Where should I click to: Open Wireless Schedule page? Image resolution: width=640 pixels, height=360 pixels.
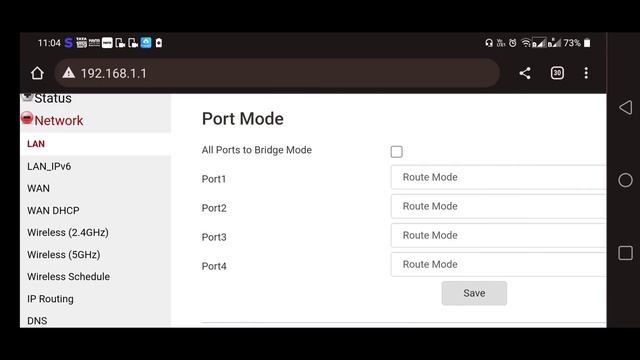tap(69, 277)
